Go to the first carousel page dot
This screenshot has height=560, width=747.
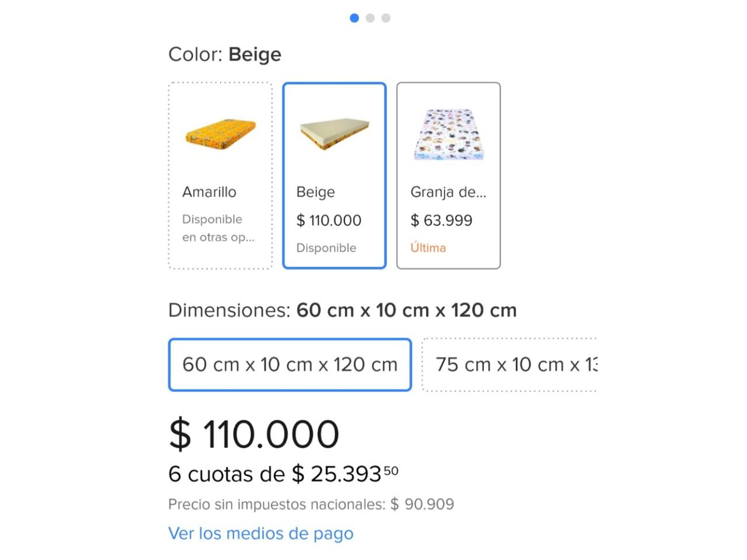tap(354, 18)
